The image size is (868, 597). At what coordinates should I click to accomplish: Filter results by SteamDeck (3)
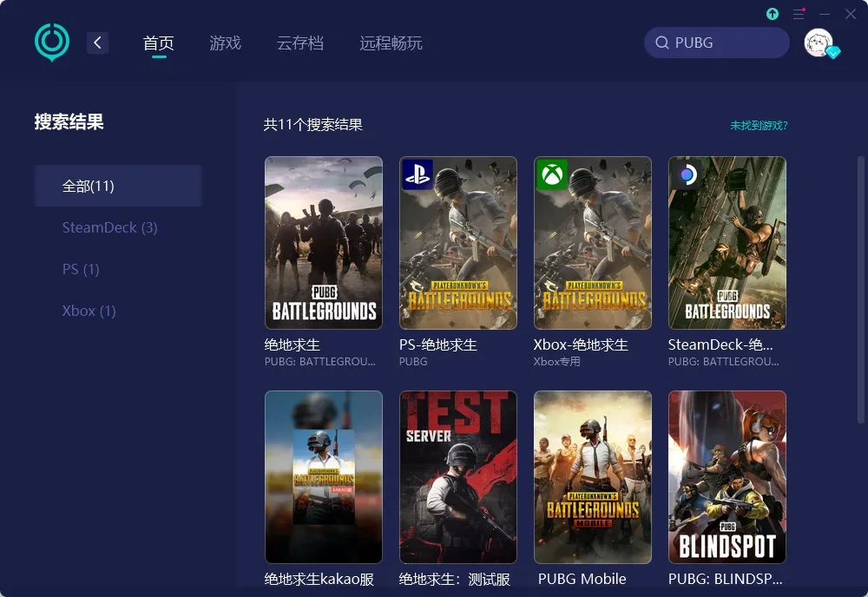tap(109, 227)
